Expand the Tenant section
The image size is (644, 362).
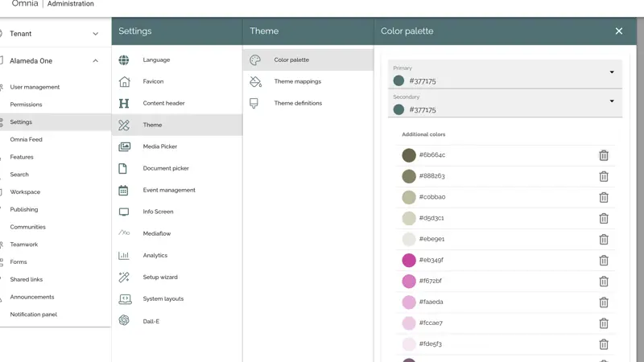point(95,34)
